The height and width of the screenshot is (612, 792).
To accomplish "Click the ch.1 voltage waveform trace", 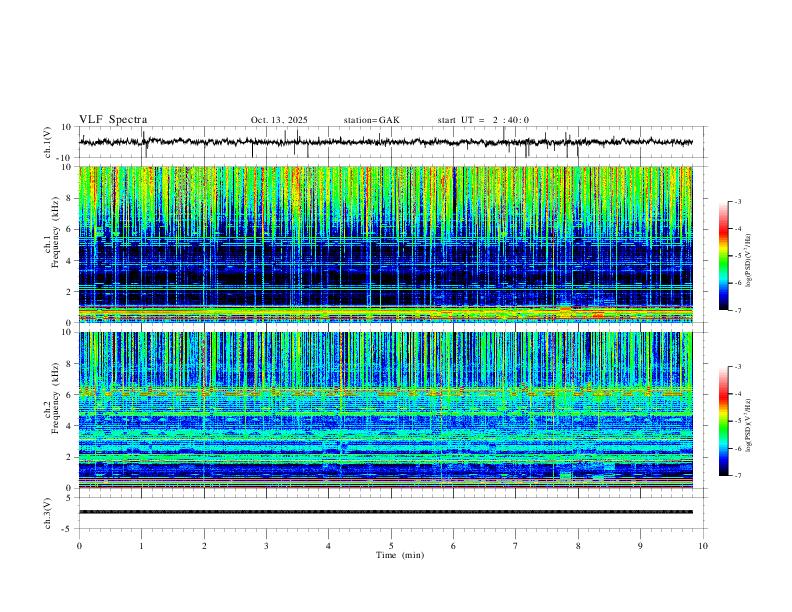I will point(385,142).
